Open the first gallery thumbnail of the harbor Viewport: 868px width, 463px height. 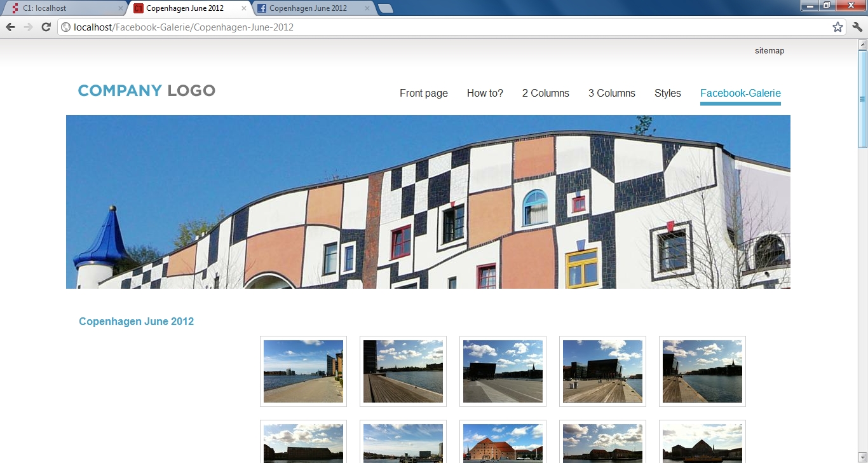[x=303, y=371]
